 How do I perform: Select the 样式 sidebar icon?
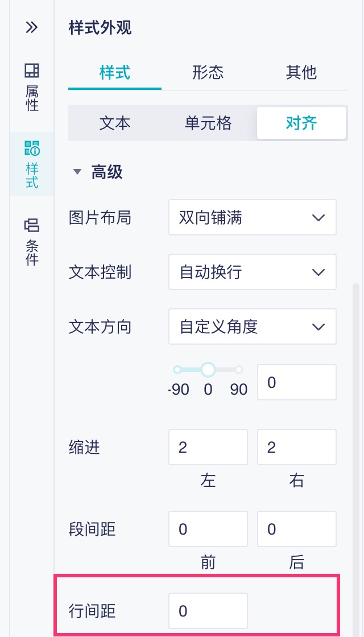32,164
